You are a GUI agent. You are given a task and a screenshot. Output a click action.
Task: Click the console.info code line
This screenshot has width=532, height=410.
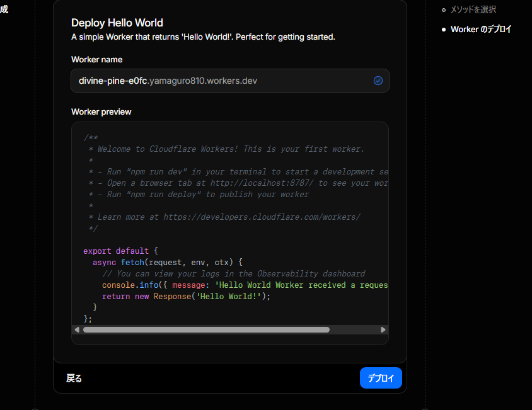[245, 285]
